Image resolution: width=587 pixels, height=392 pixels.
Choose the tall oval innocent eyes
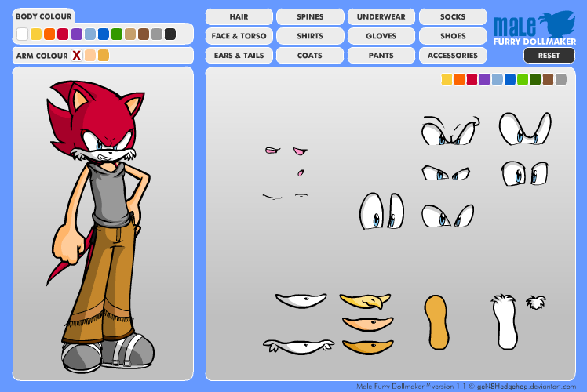(x=382, y=211)
